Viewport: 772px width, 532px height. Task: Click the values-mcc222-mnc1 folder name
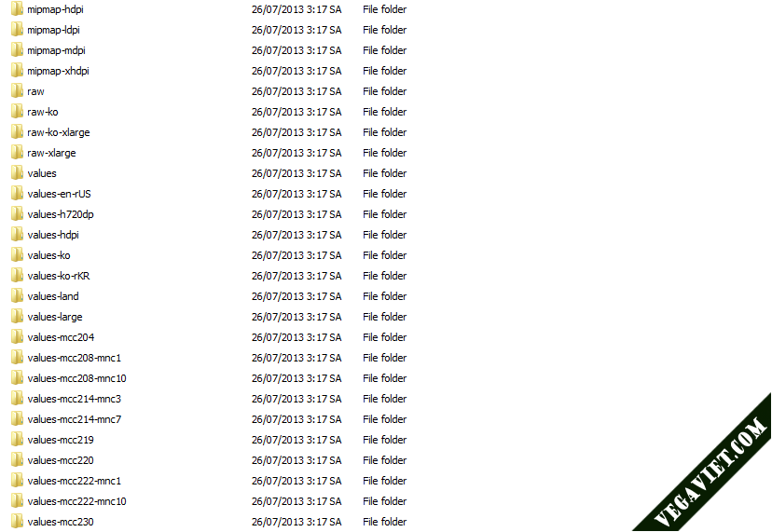pyautogui.click(x=75, y=481)
